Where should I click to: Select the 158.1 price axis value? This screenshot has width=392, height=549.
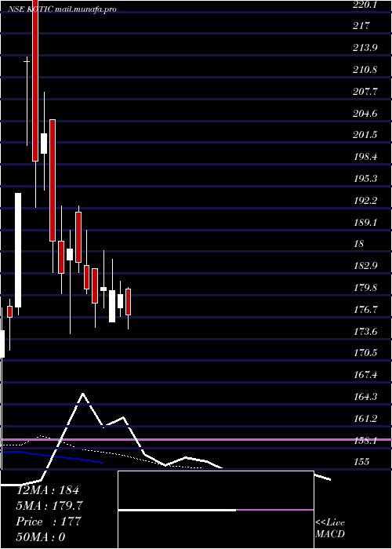point(365,440)
